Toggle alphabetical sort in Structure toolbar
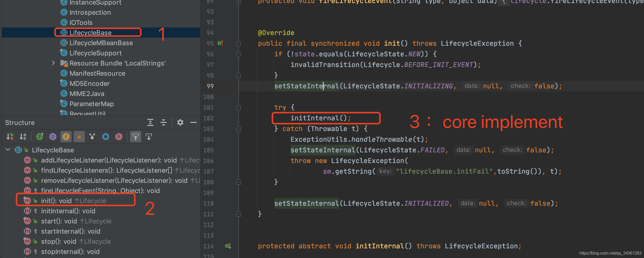The image size is (644, 258). pyautogui.click(x=23, y=137)
